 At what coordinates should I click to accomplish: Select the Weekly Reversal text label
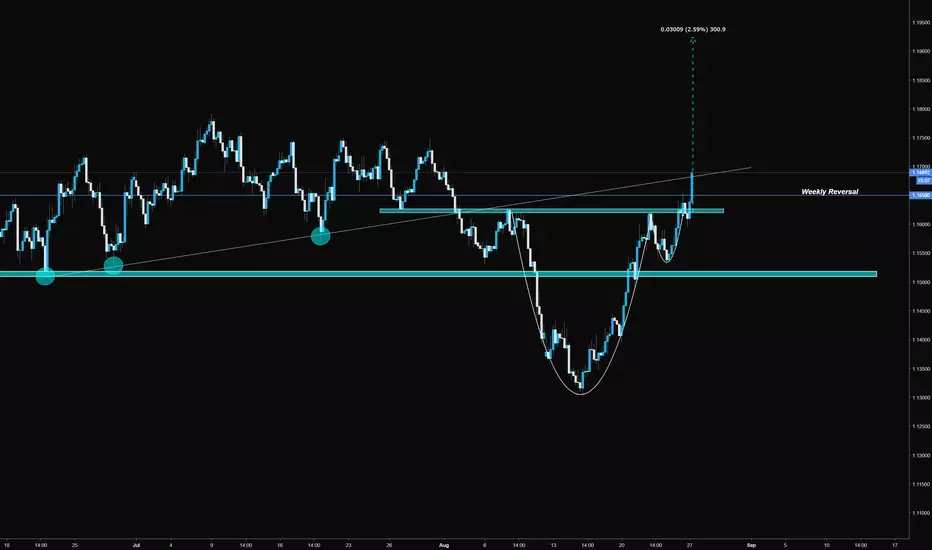pos(829,191)
